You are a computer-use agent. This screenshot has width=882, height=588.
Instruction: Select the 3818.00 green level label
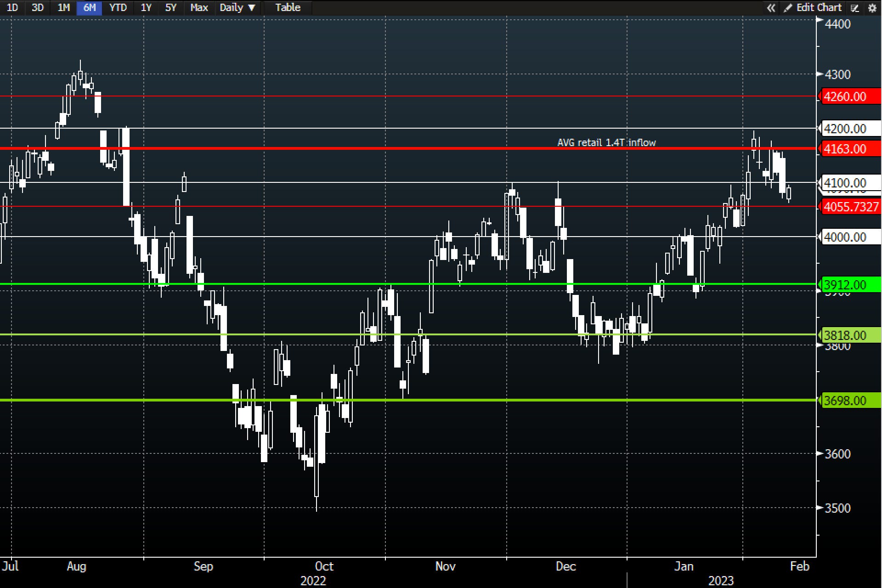[x=851, y=335]
